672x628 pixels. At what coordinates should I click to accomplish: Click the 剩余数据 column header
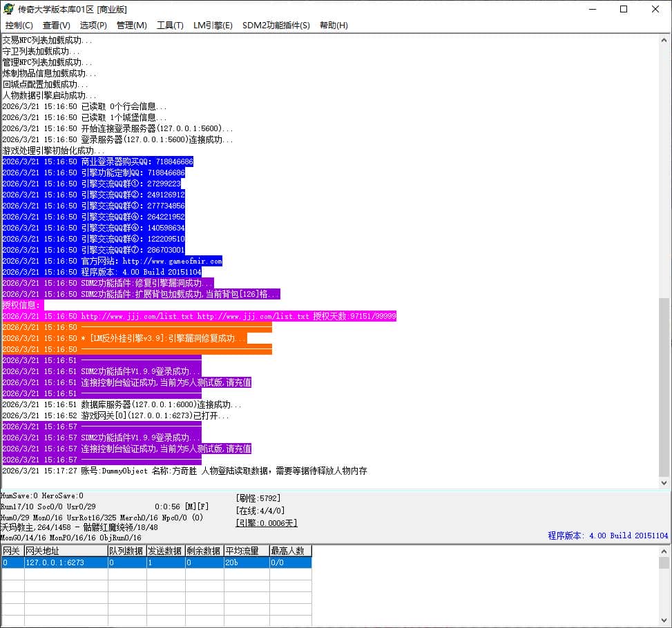click(204, 551)
